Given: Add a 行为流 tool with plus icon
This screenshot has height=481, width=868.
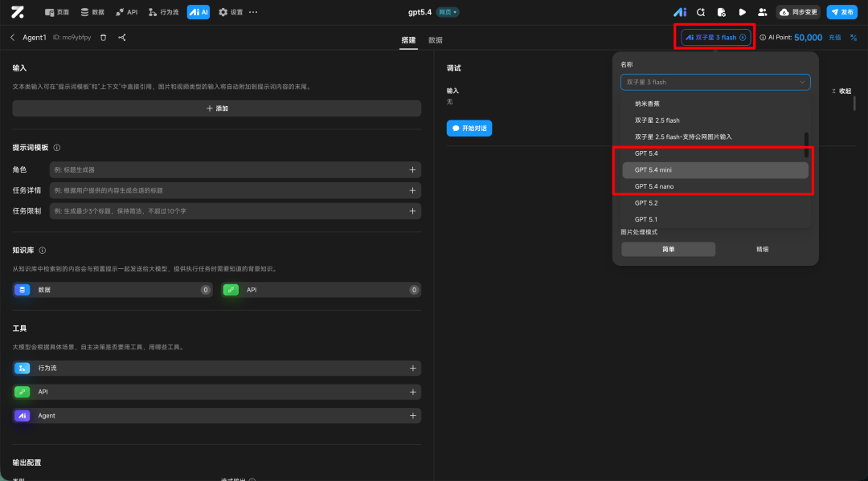Looking at the screenshot, I should coord(412,369).
